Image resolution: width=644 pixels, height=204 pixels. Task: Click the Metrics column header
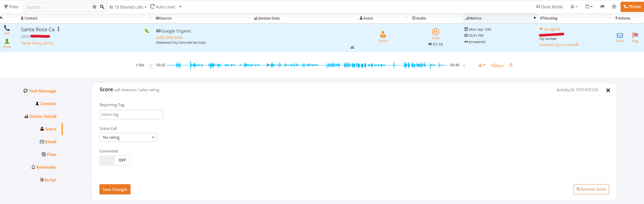(473, 18)
